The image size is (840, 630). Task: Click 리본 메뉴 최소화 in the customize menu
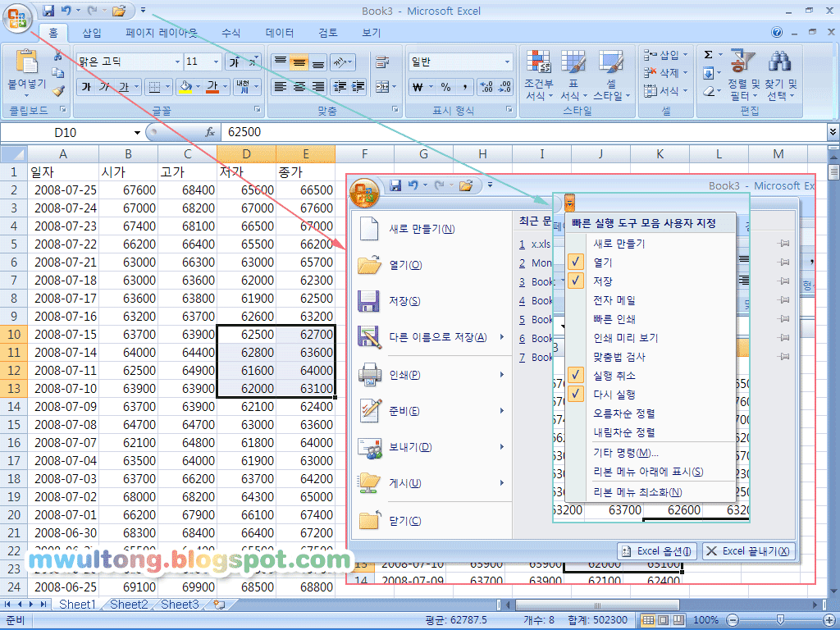[x=637, y=492]
